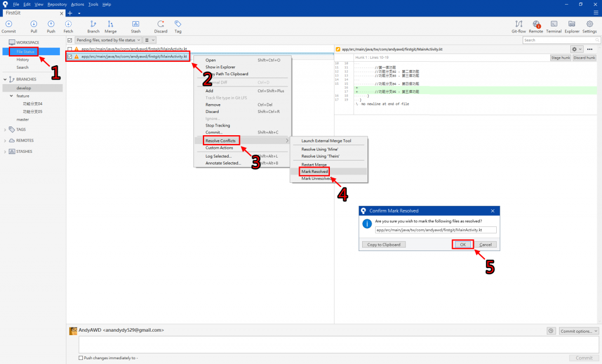
Task: Click the recent commit messages clock icon
Action: [551, 331]
